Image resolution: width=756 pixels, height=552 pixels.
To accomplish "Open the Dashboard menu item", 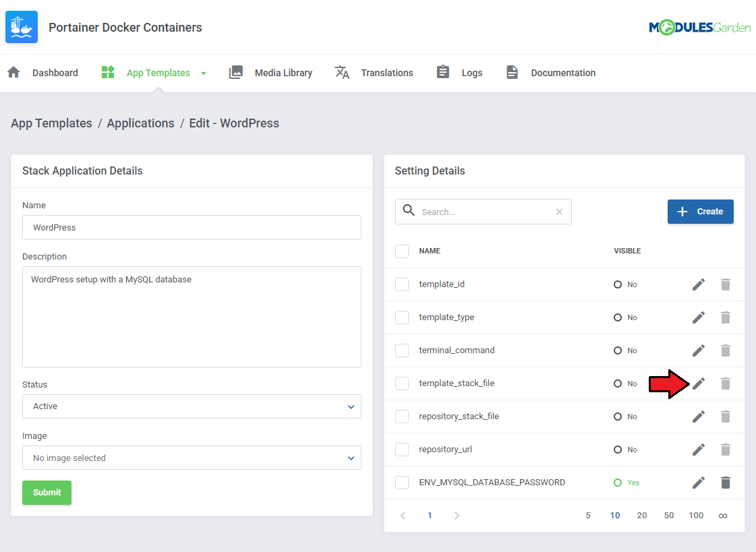I will point(55,73).
